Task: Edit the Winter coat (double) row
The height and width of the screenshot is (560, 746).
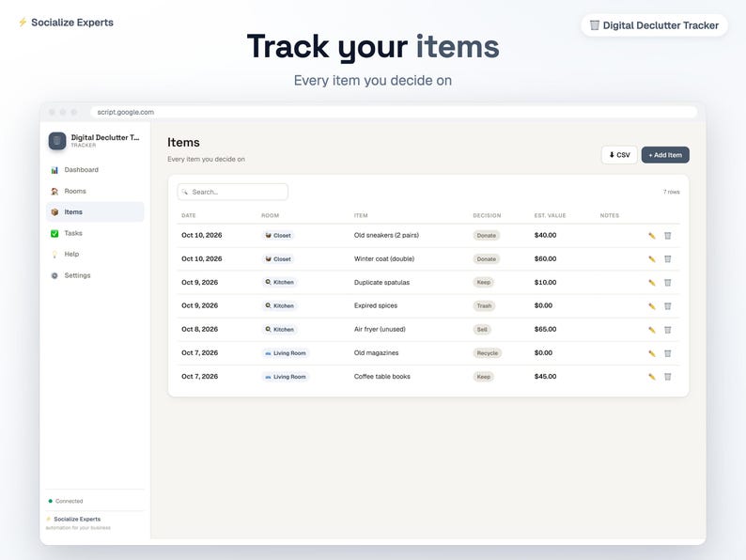Action: (x=652, y=258)
